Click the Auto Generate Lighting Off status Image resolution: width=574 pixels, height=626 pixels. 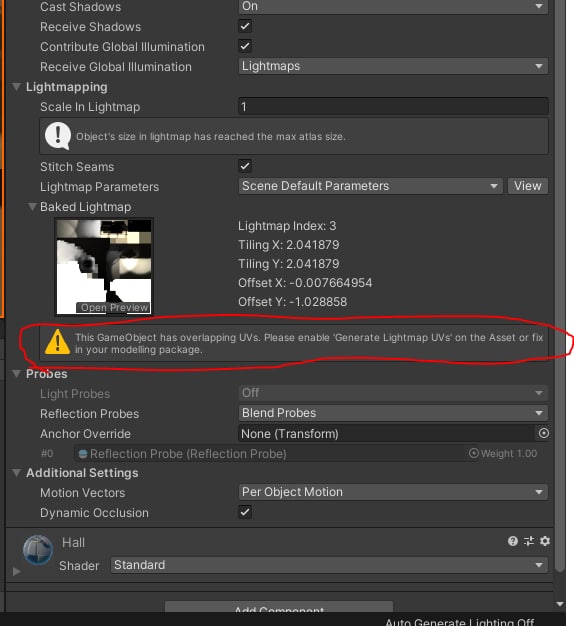coord(459,622)
